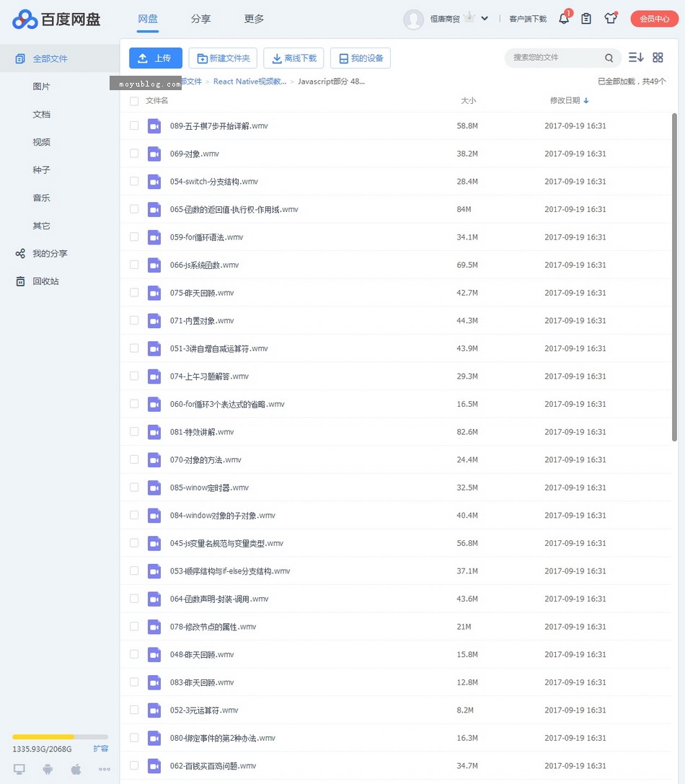
Task: Tick checkbox of 071-内置对象.wmv
Action: [x=134, y=320]
